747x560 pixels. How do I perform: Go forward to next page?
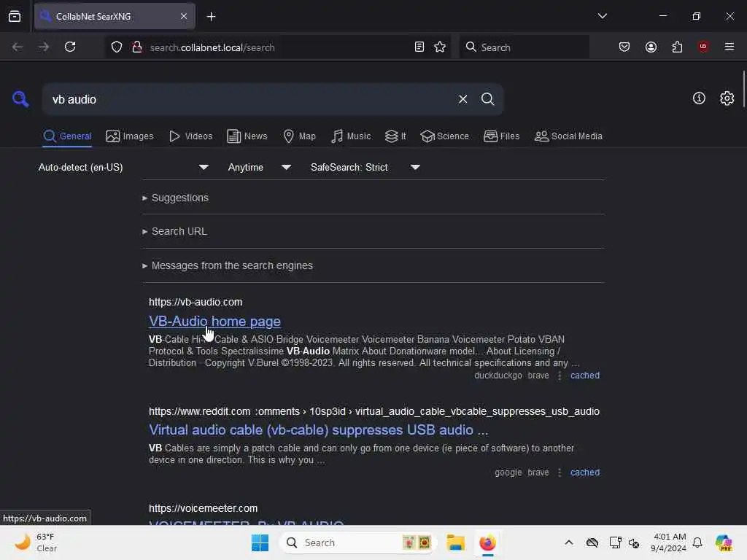click(x=44, y=47)
